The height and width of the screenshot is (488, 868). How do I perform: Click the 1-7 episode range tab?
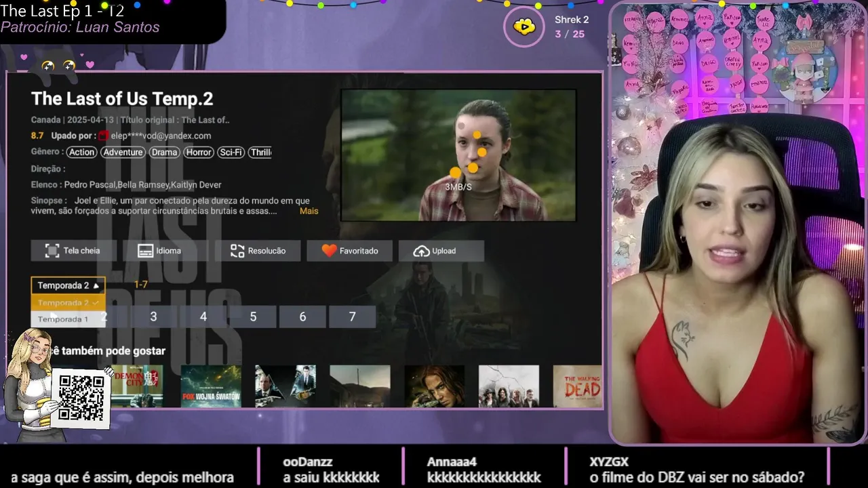point(140,285)
